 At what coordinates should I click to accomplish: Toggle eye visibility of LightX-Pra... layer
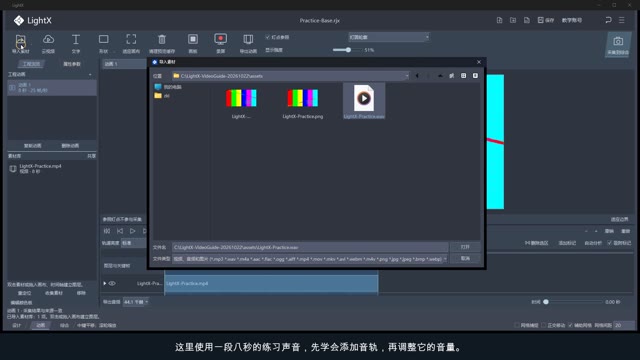[112, 283]
